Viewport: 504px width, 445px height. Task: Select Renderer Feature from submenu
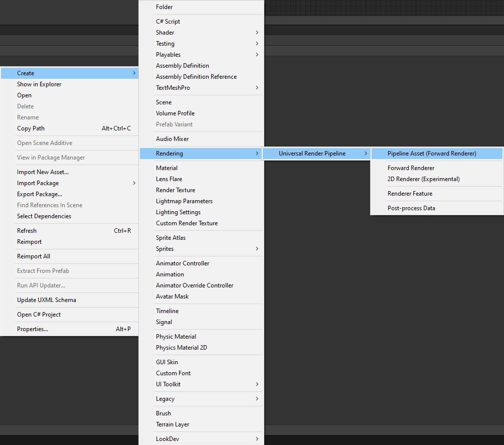point(410,194)
